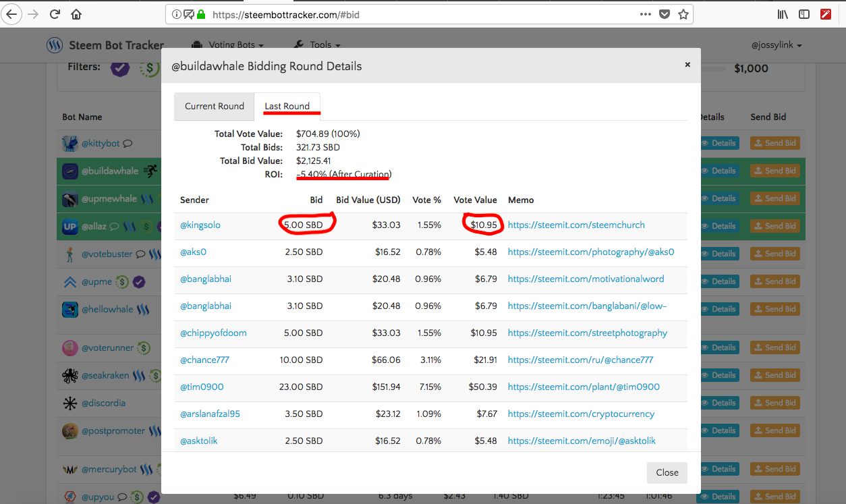
Task: Show site information for steembottracker.com
Action: coord(176,13)
